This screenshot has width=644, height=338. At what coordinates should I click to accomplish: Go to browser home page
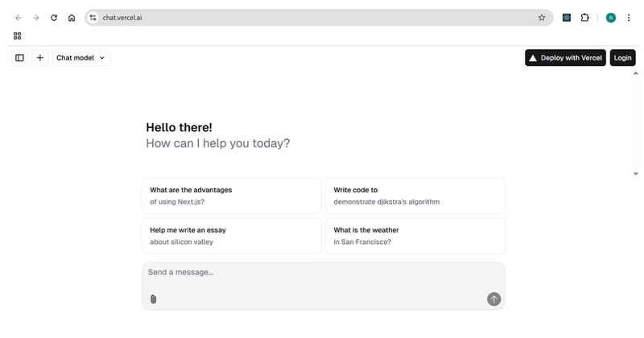[72, 18]
